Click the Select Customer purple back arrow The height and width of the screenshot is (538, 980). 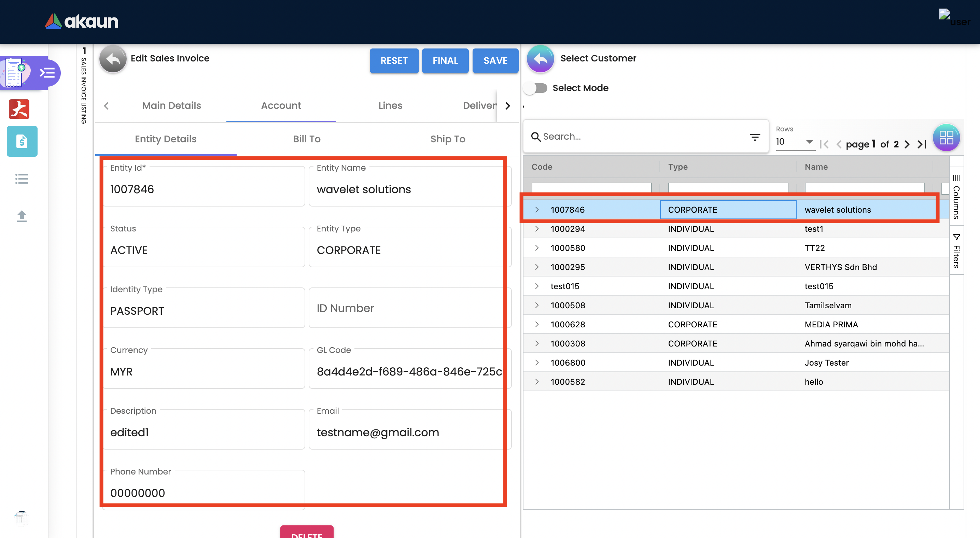click(x=540, y=59)
